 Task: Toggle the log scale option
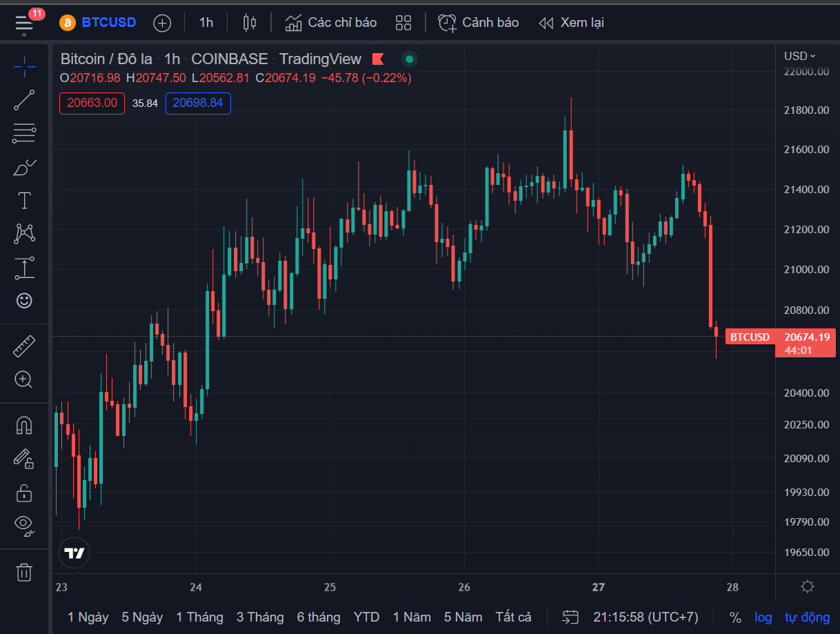click(x=763, y=617)
